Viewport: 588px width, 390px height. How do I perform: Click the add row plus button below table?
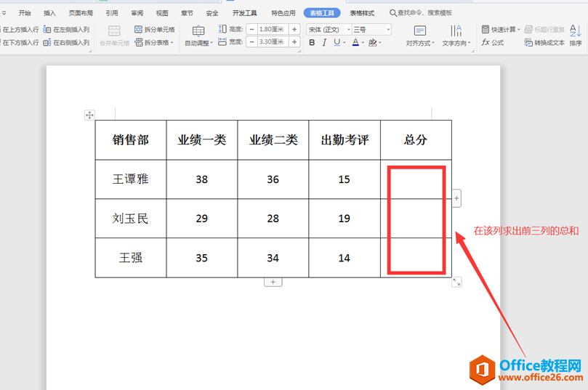273,282
